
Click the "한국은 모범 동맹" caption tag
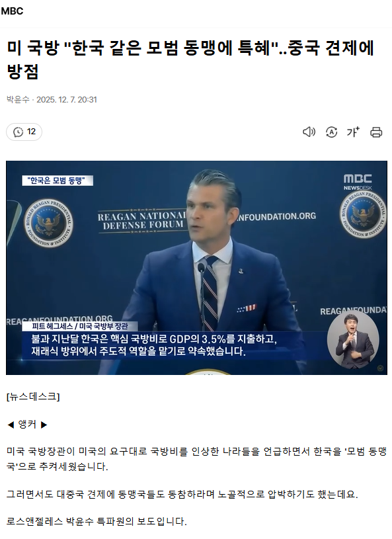[x=58, y=181]
